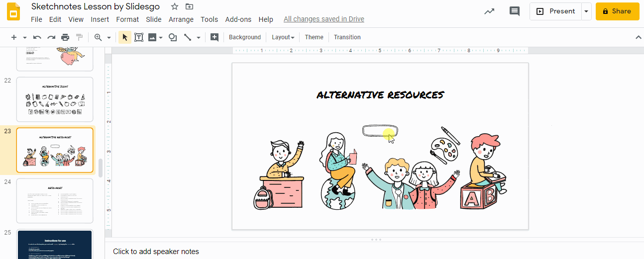This screenshot has width=644, height=259.
Task: Select slide 24 Resources thumbnail
Action: click(x=55, y=201)
